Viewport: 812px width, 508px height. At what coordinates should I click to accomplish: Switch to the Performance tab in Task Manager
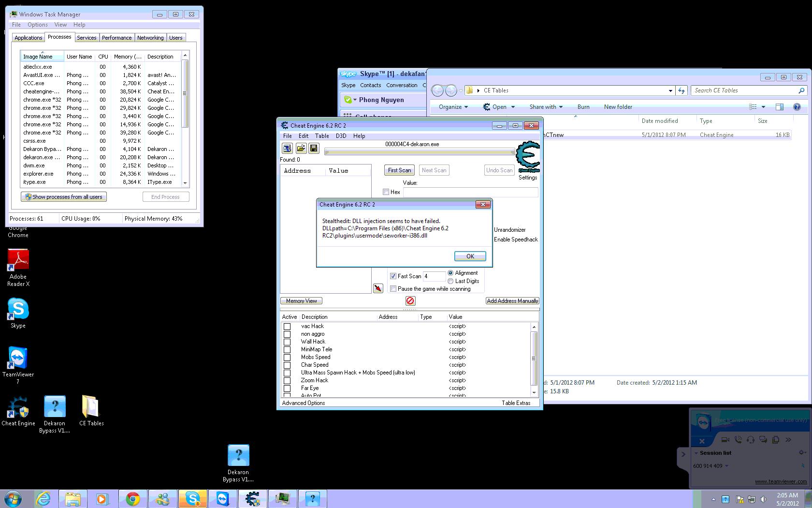point(116,38)
